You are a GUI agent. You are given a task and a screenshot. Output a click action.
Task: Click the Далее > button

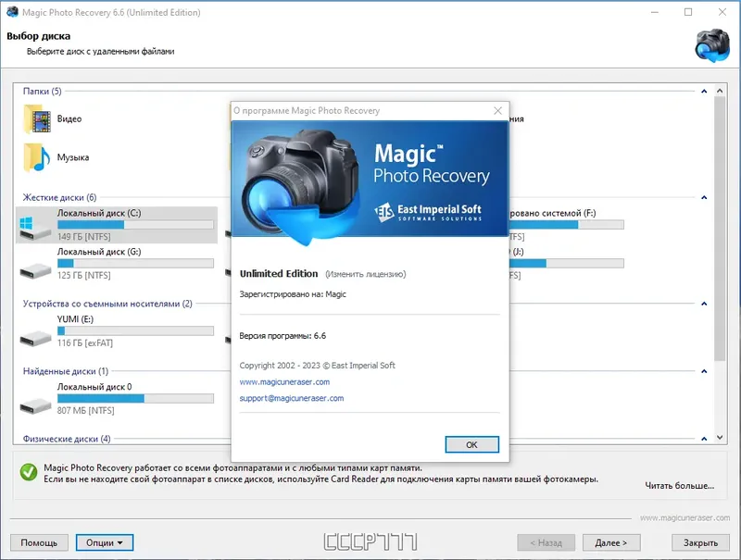pyautogui.click(x=611, y=542)
